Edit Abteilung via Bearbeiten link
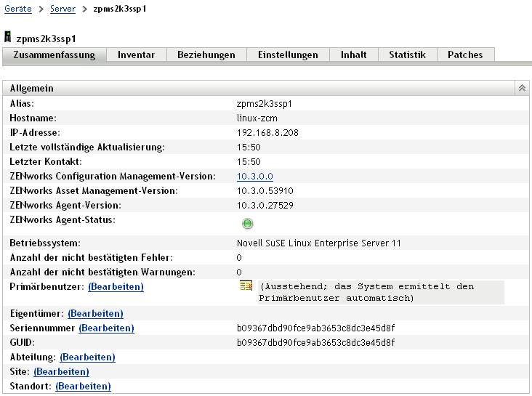Viewport: 532px width, 396px height. [x=87, y=357]
